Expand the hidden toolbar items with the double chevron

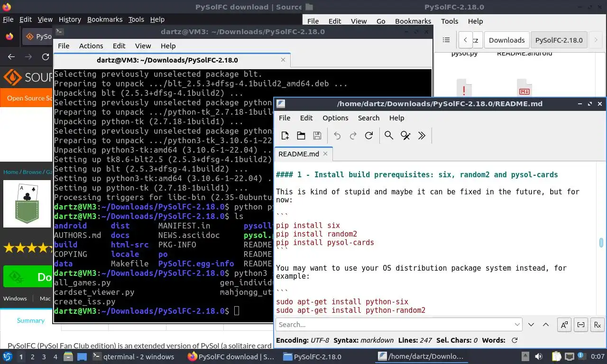pyautogui.click(x=422, y=136)
